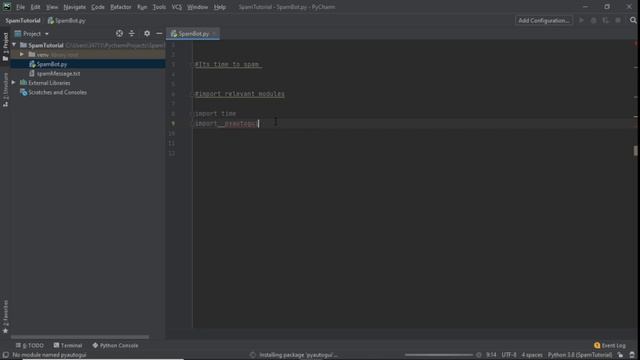Open the TODO tool window
This screenshot has width=640, height=360.
pyautogui.click(x=29, y=345)
